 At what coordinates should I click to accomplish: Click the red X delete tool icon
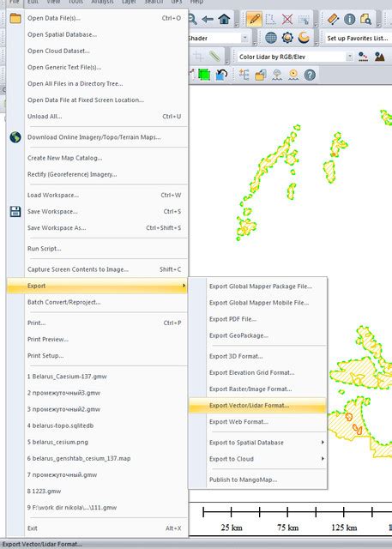coord(287,19)
